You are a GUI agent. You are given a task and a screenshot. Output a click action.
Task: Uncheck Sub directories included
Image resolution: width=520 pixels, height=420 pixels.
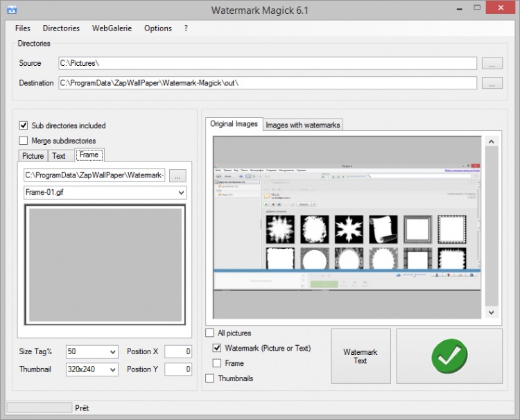pos(24,125)
